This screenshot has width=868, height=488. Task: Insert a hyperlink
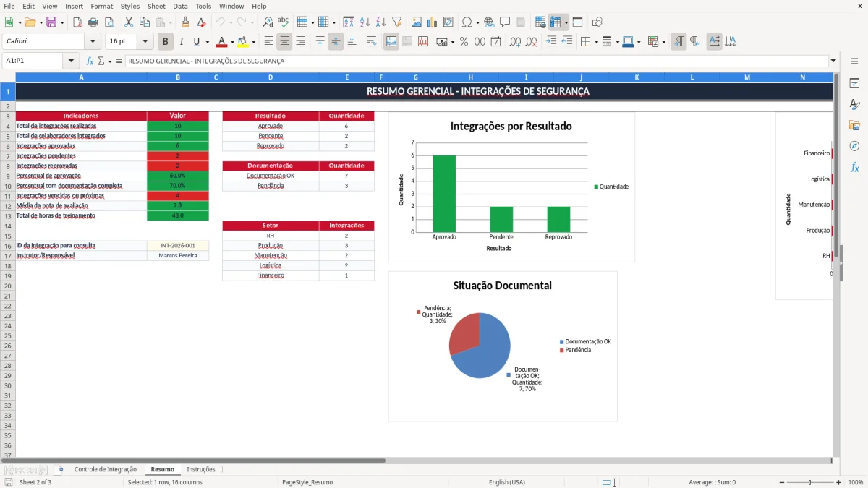click(x=489, y=22)
